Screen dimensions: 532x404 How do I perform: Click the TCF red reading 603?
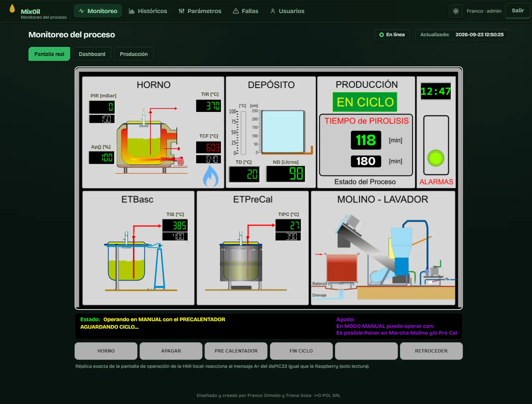pyautogui.click(x=209, y=148)
